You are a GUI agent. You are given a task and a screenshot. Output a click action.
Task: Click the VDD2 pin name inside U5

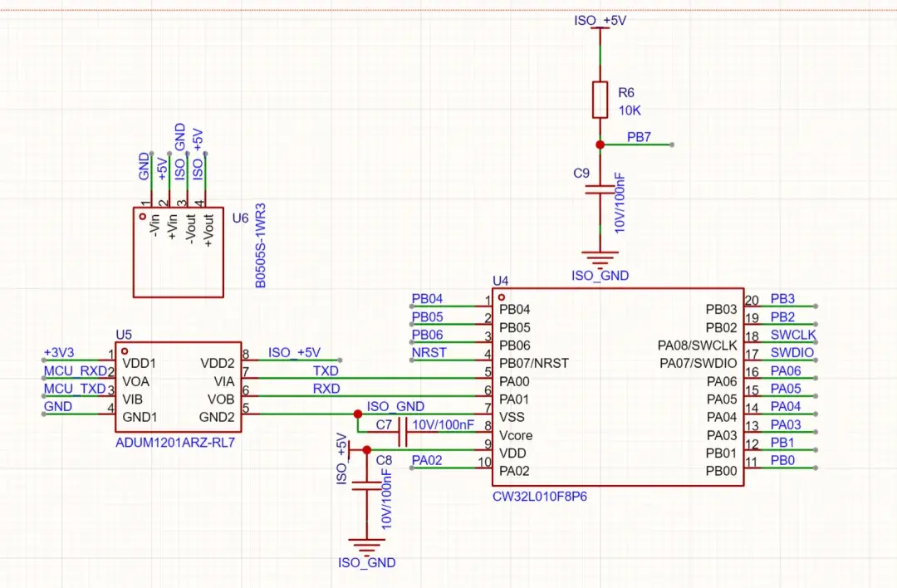click(x=218, y=363)
